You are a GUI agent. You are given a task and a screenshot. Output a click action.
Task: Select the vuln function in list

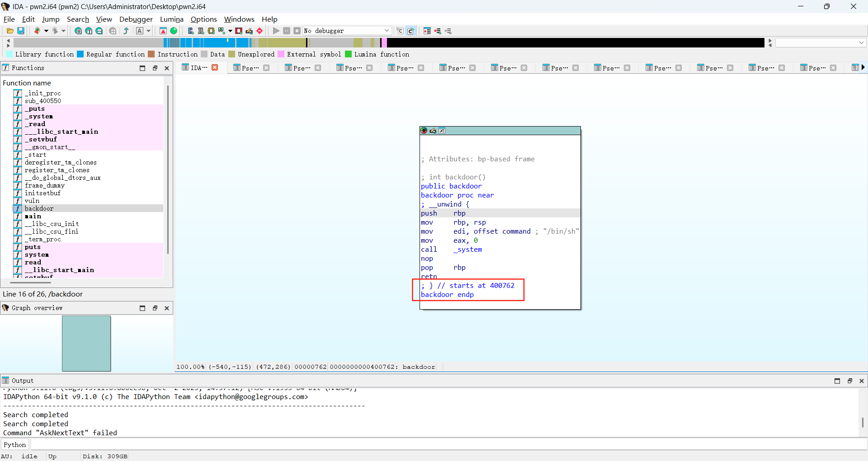point(32,201)
